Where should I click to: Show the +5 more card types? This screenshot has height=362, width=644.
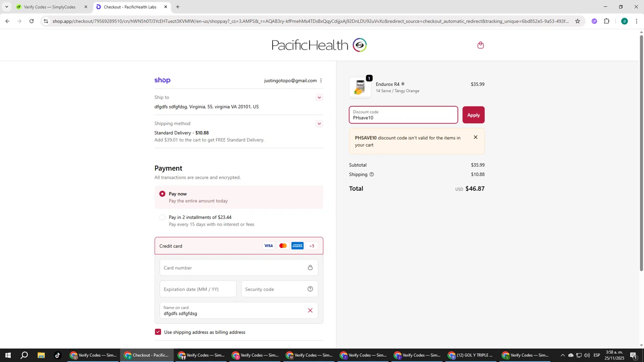(312, 246)
